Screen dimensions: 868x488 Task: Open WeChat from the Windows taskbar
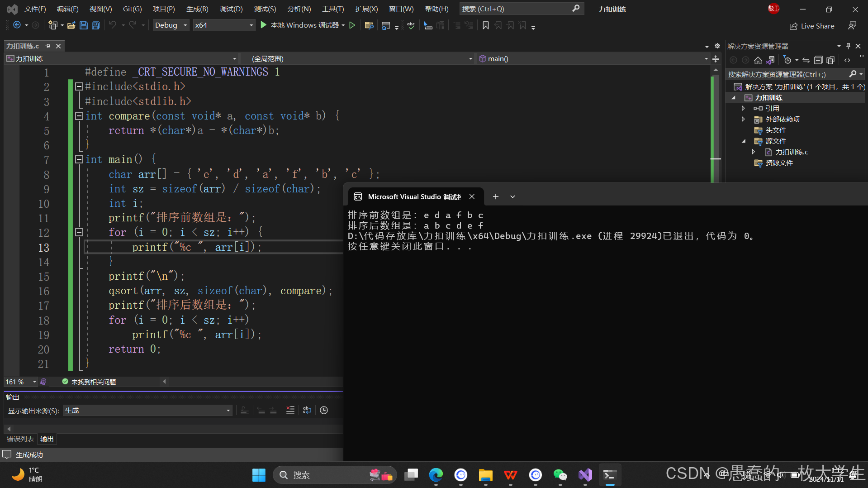pyautogui.click(x=560, y=475)
